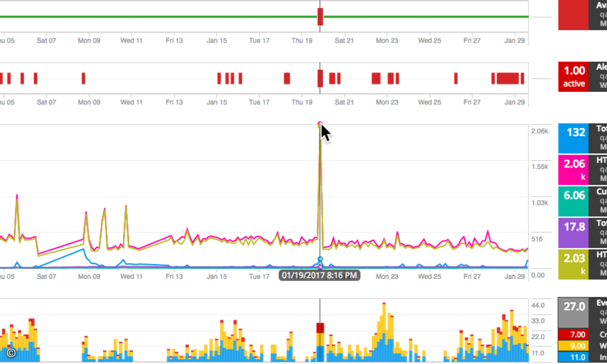The height and width of the screenshot is (364, 607).
Task: Click the gray 27.0 events total tile
Action: click(573, 312)
